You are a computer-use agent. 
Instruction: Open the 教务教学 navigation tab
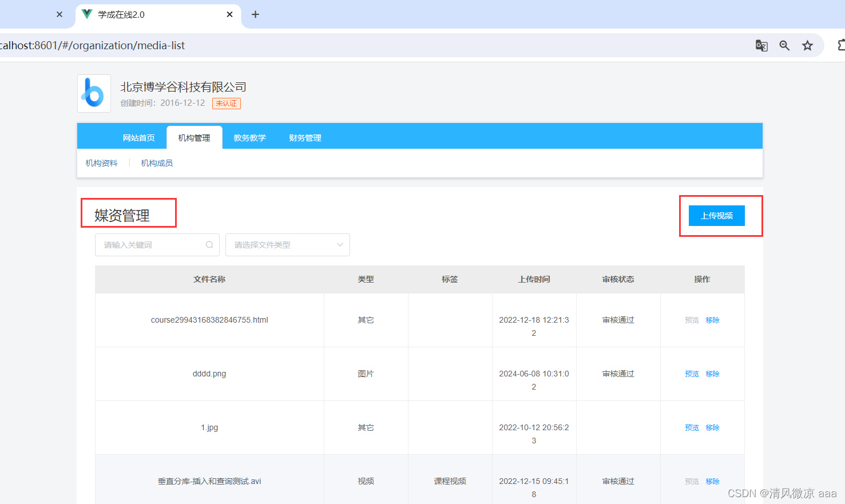(249, 138)
